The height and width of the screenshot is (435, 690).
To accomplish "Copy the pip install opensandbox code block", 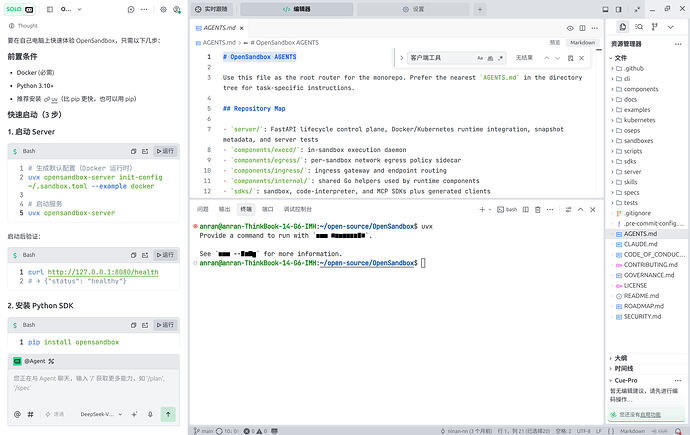I will coord(133,325).
